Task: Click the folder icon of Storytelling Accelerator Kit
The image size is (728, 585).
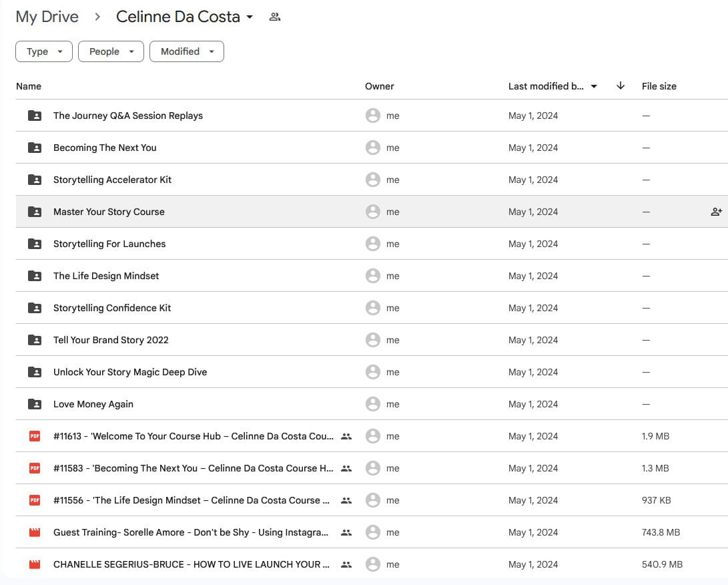Action: pos(35,180)
